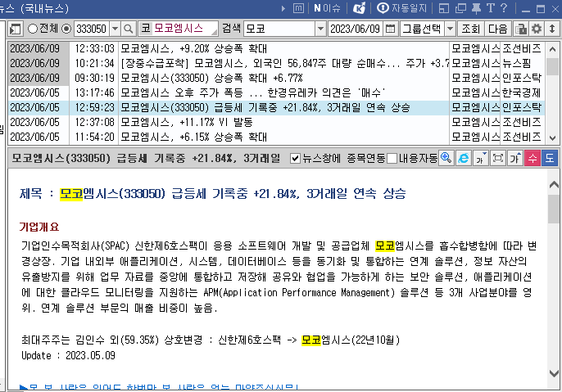562x392 pixels.
Task: Click the partly hidden blue link at article bottom
Action: pos(160,386)
